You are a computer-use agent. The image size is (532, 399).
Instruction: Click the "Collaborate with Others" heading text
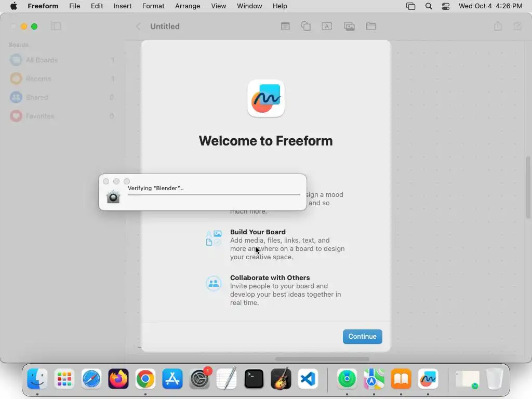pyautogui.click(x=270, y=277)
